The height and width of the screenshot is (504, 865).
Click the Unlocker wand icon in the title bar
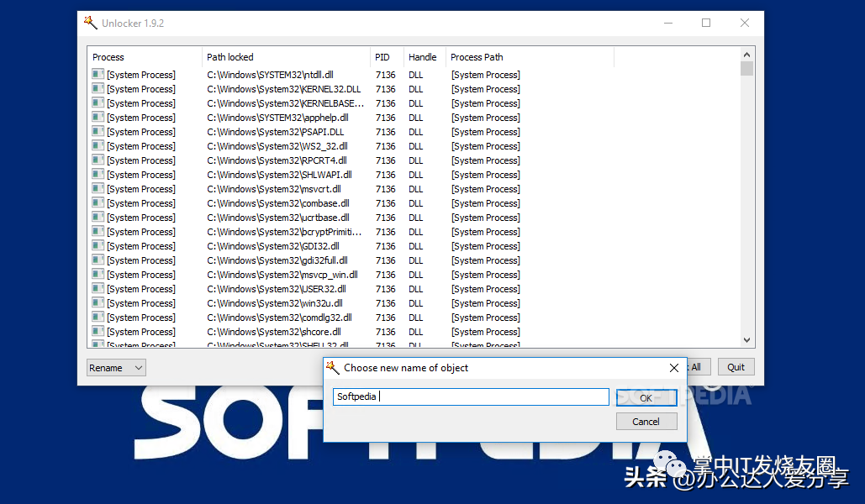click(91, 23)
